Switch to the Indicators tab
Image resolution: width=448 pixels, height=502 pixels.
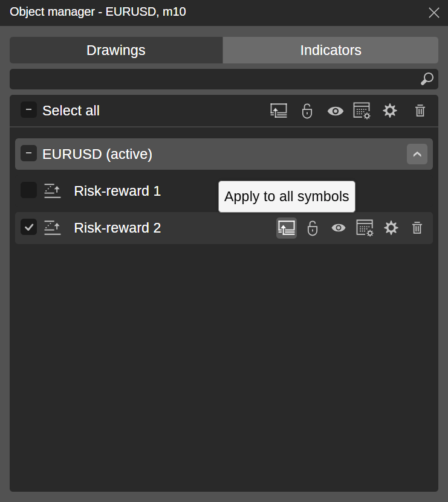330,50
